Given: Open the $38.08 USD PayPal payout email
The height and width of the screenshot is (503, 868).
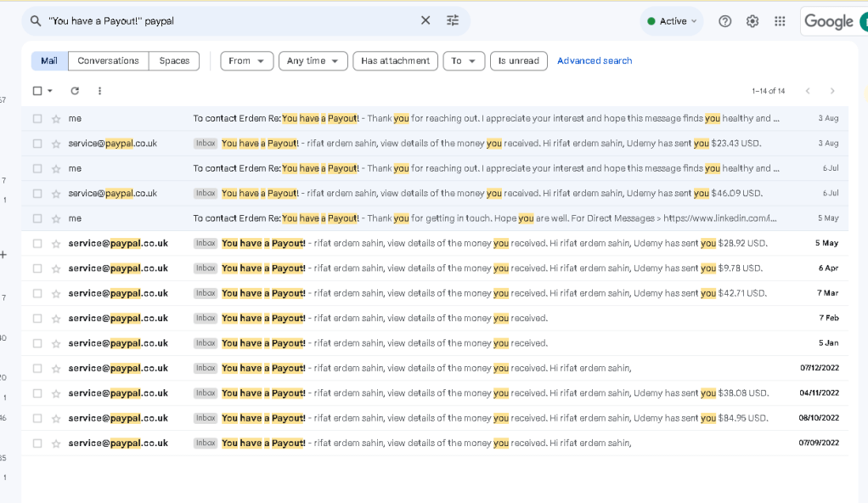Looking at the screenshot, I should tap(435, 393).
